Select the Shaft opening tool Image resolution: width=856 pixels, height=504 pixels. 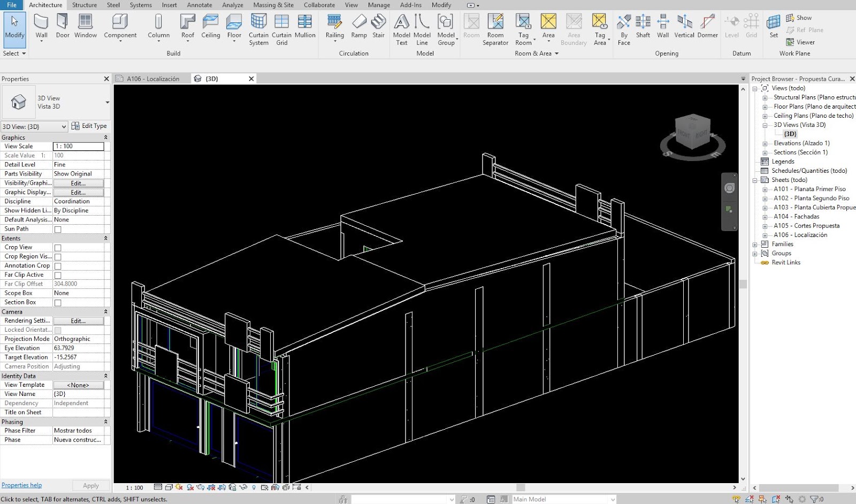643,27
